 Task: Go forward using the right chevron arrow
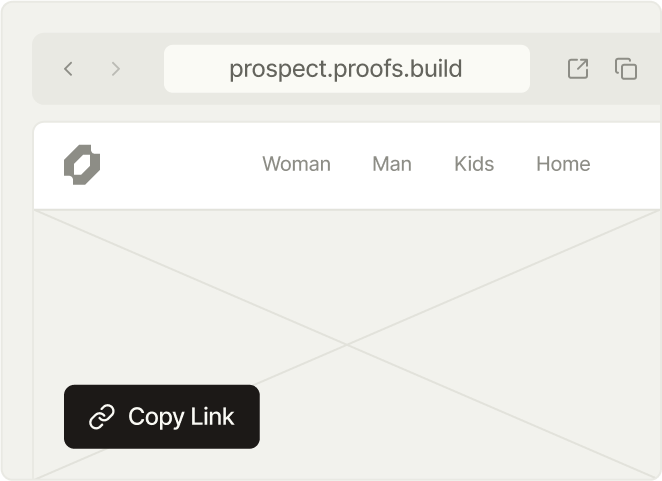tap(116, 69)
